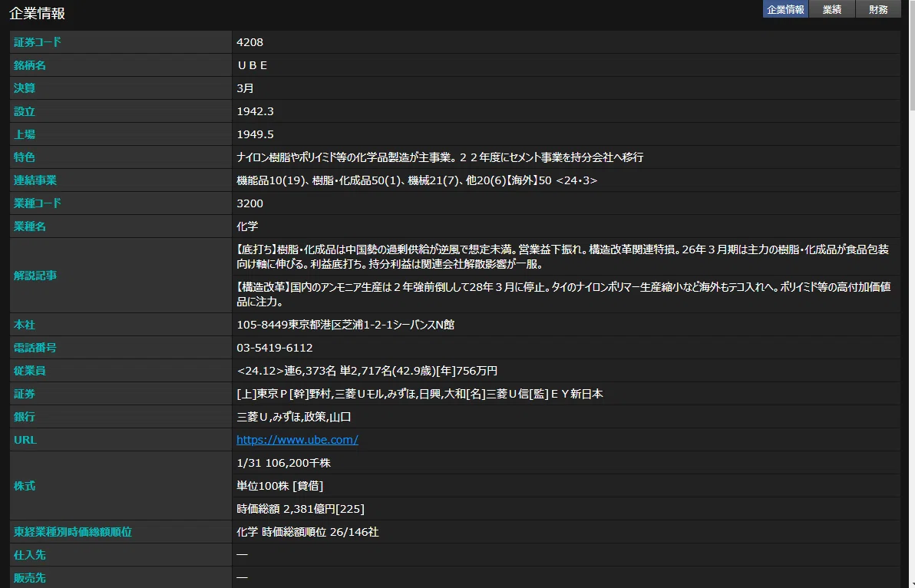Click the 銘柄名 row label
Viewport: 915px width, 588px height.
click(x=30, y=65)
